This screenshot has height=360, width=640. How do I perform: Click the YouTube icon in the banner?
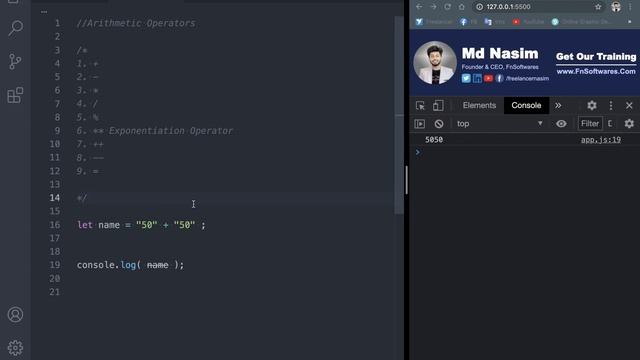click(x=488, y=78)
